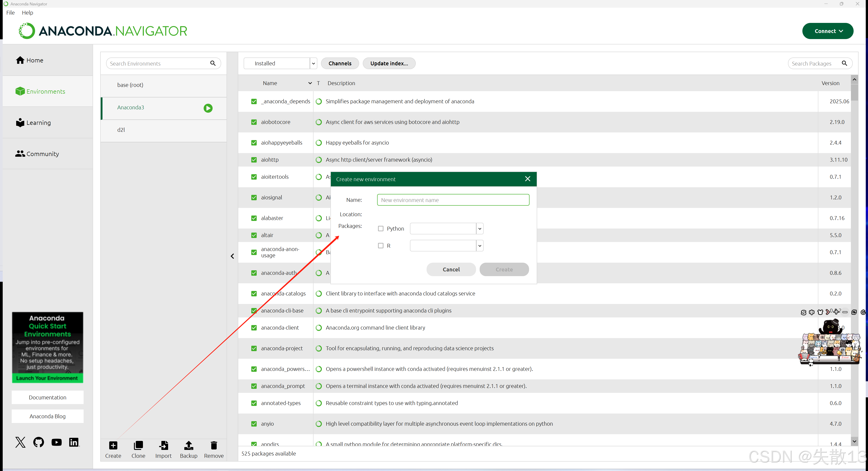Enable the Python package checkbox
The image size is (868, 471).
pos(381,229)
